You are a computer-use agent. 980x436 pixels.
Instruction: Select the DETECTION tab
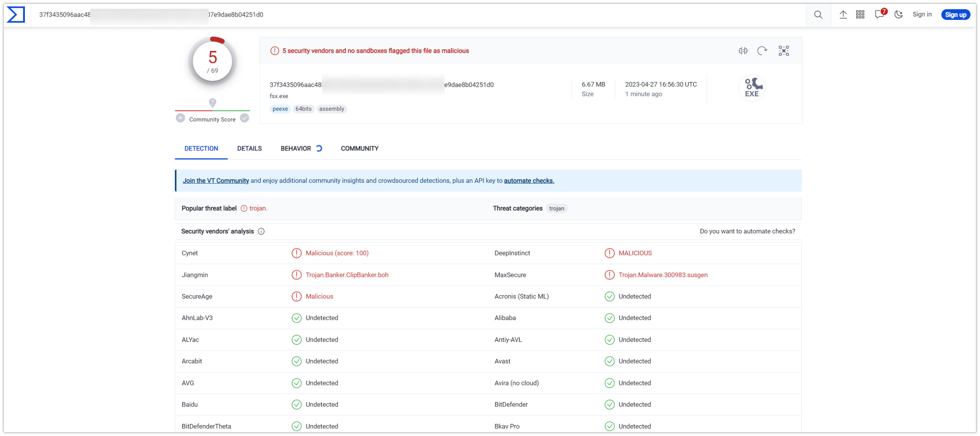201,149
